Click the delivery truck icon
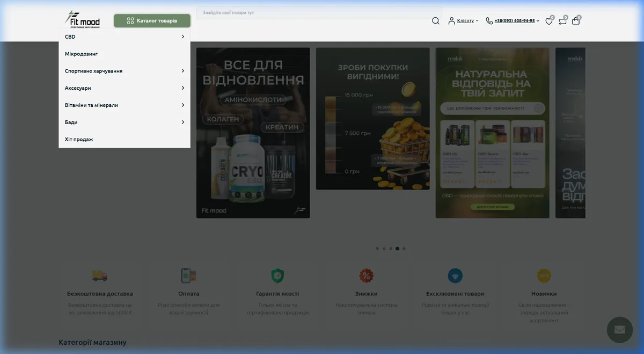This screenshot has width=644, height=354. [100, 276]
